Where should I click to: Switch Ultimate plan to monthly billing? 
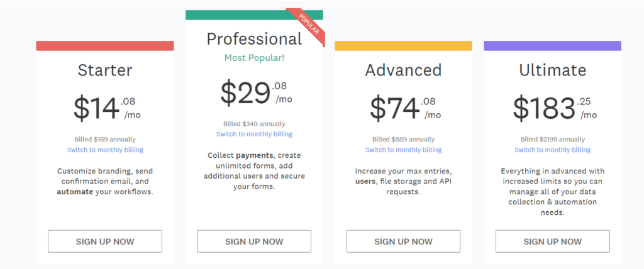click(x=552, y=150)
